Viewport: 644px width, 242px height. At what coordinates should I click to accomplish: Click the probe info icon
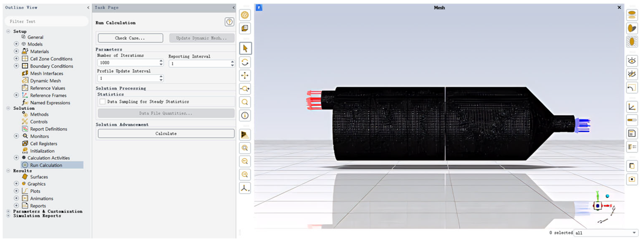click(x=245, y=115)
